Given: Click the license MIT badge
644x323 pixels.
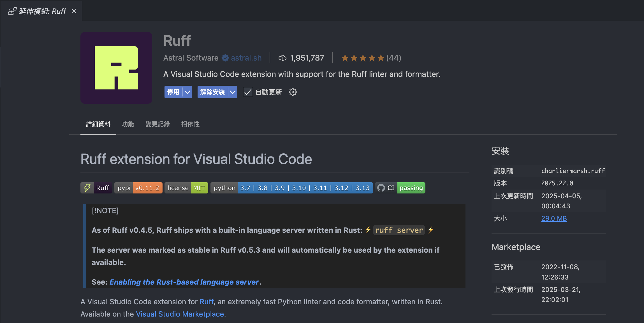Looking at the screenshot, I should [186, 188].
